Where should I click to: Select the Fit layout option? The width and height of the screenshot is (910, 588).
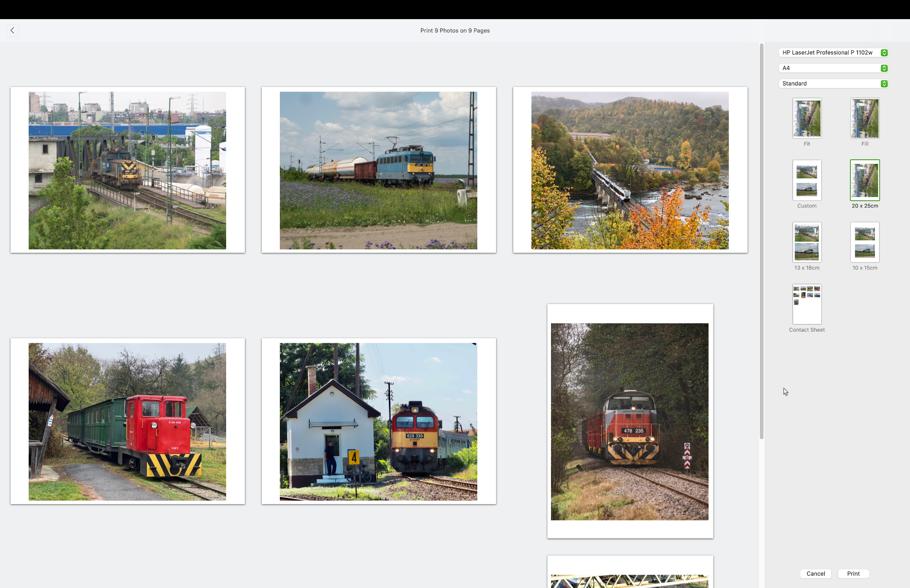point(807,118)
